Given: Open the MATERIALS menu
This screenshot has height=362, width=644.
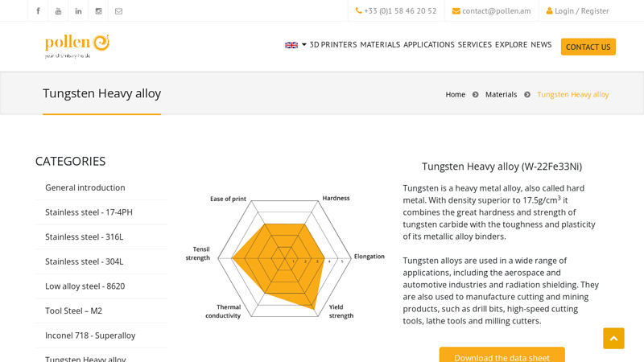Looking at the screenshot, I should [x=380, y=45].
